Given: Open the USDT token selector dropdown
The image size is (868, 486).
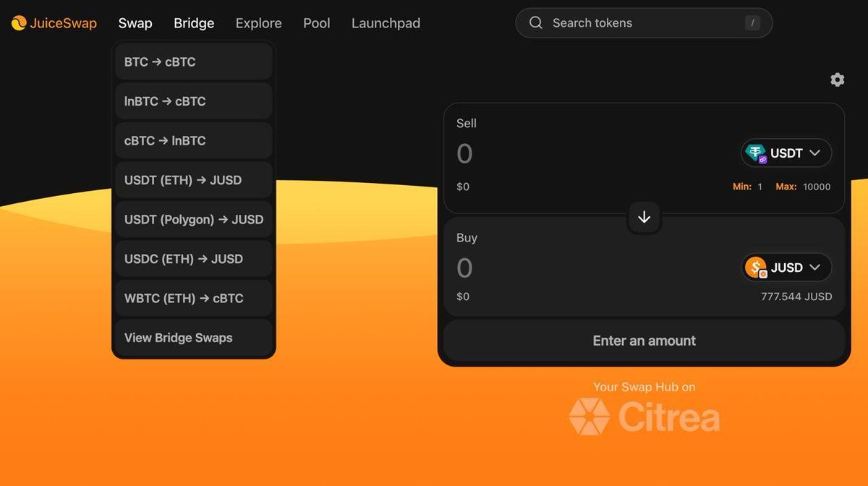Looking at the screenshot, I should pos(786,153).
